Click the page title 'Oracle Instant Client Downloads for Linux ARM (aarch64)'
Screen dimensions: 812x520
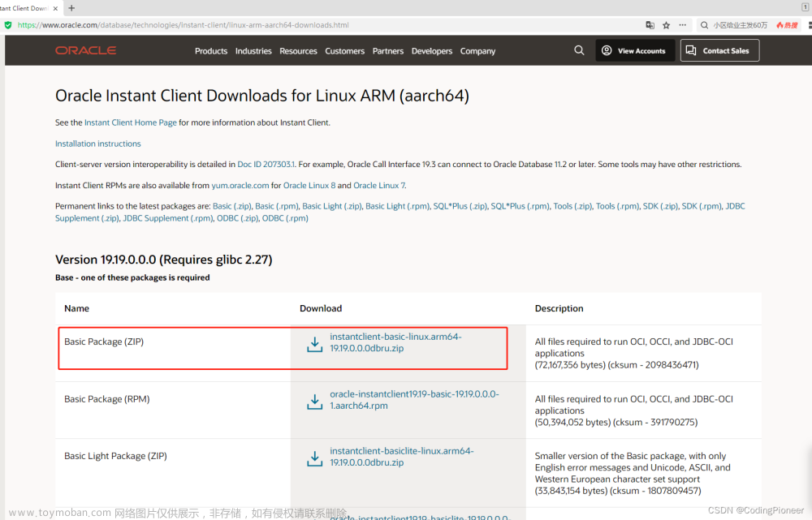(262, 96)
